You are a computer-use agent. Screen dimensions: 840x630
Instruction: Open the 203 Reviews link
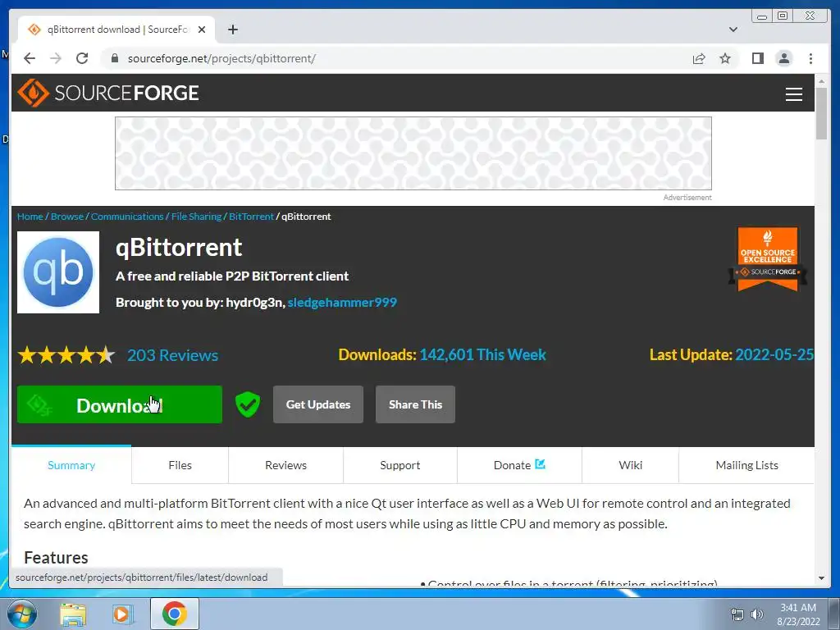coord(172,355)
